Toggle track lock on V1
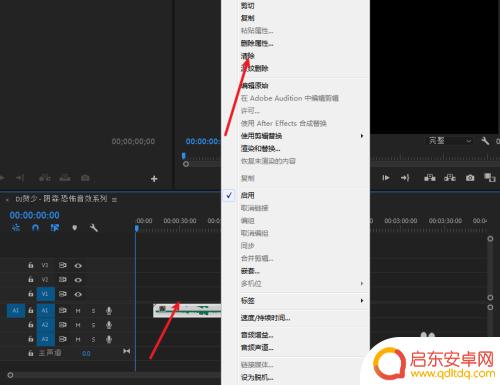Viewport: 500px width, 385px height. point(31,294)
